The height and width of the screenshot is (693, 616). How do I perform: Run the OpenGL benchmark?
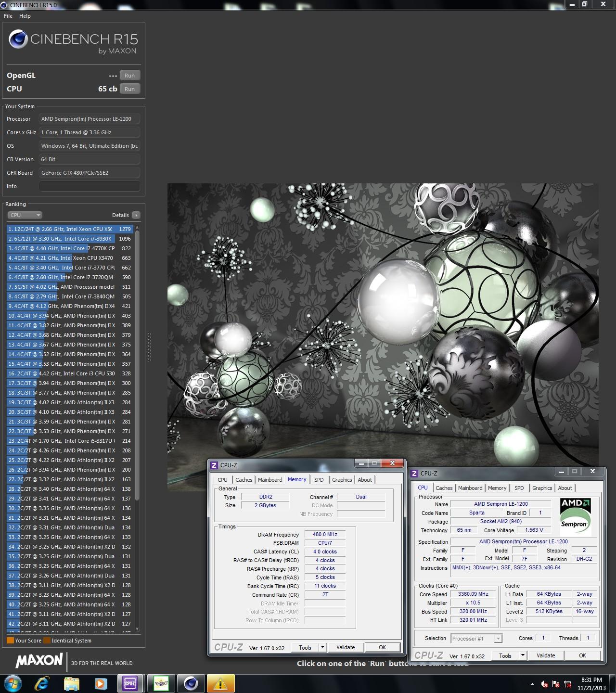130,76
